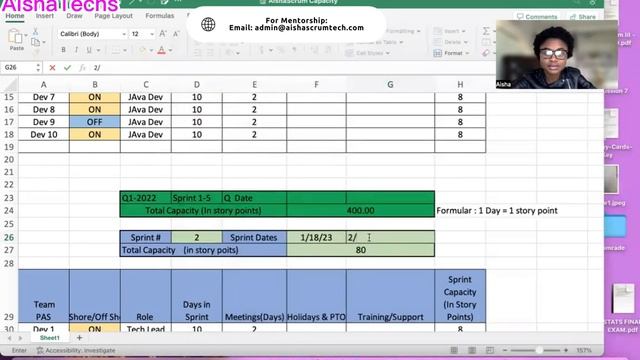Switch to the Formulas ribbon tab
This screenshot has width=640, height=360.
click(x=160, y=16)
